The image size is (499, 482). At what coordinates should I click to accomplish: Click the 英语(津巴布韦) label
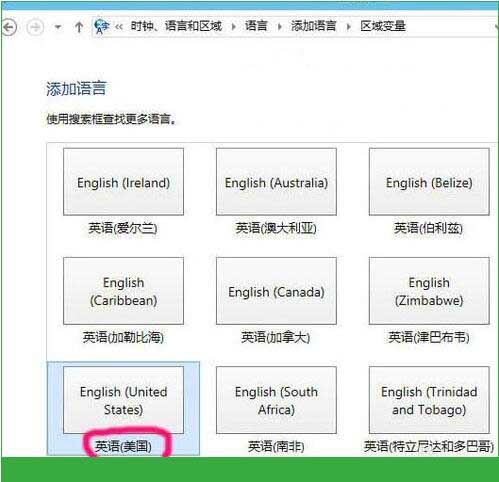point(429,337)
